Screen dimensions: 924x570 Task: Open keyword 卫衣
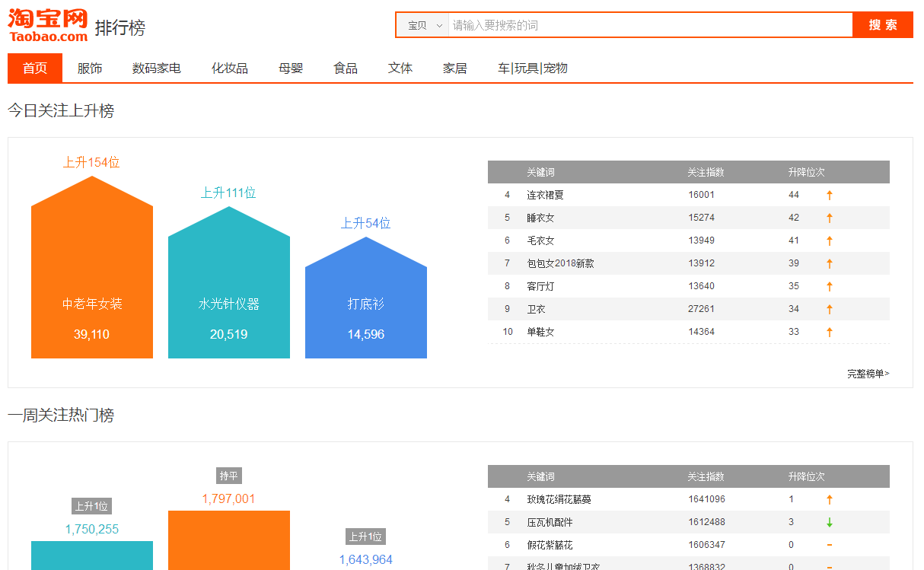(536, 309)
